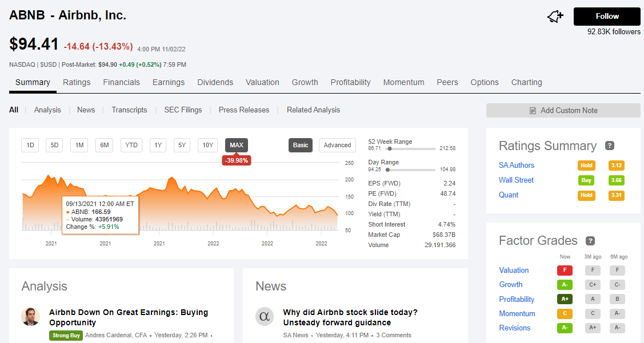Viewport: 644px width, 343px height.
Task: Click the 52 Week Range slider
Action: 411,148
